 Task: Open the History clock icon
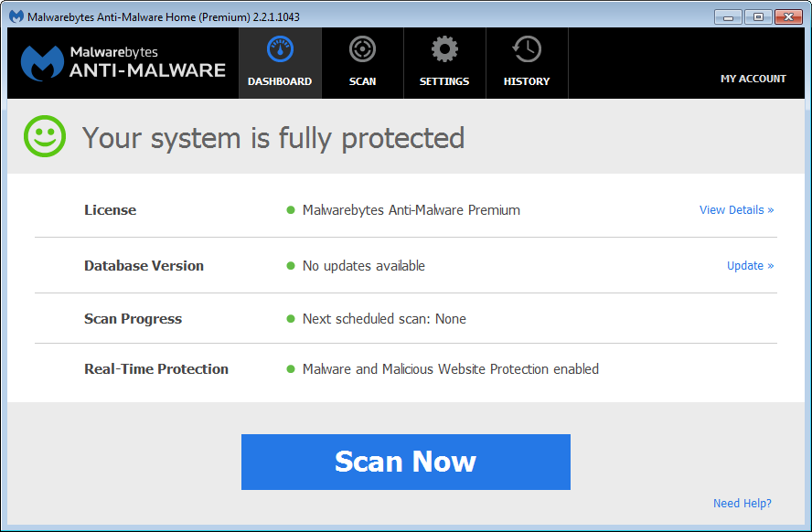[x=527, y=49]
